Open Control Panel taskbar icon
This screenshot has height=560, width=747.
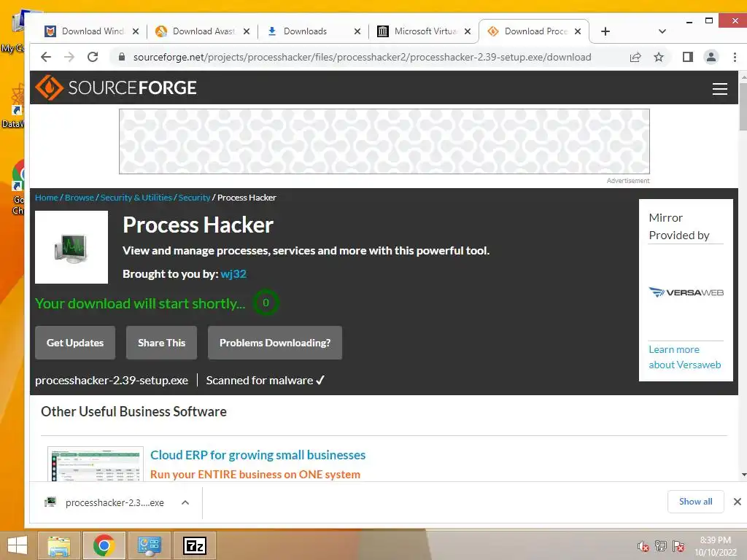tap(150, 545)
